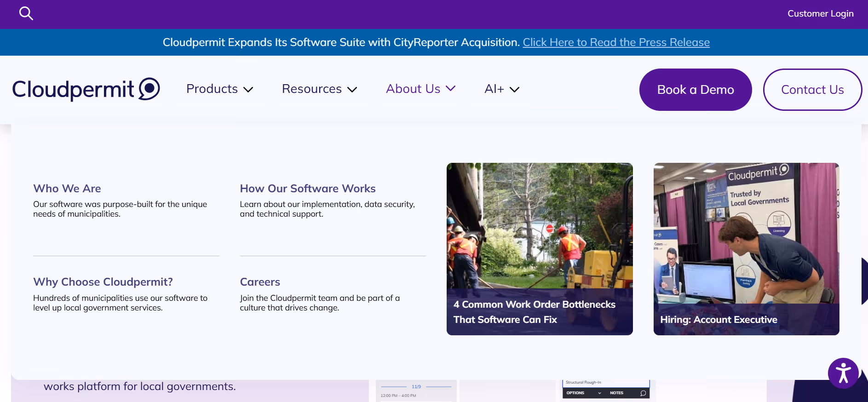868x402 pixels.
Task: Click the Cloudpermit logo
Action: [x=86, y=89]
